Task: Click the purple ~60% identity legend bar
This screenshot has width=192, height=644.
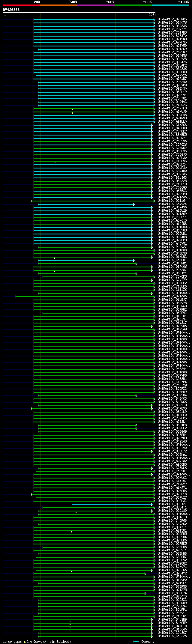Action: (x=96, y=5)
